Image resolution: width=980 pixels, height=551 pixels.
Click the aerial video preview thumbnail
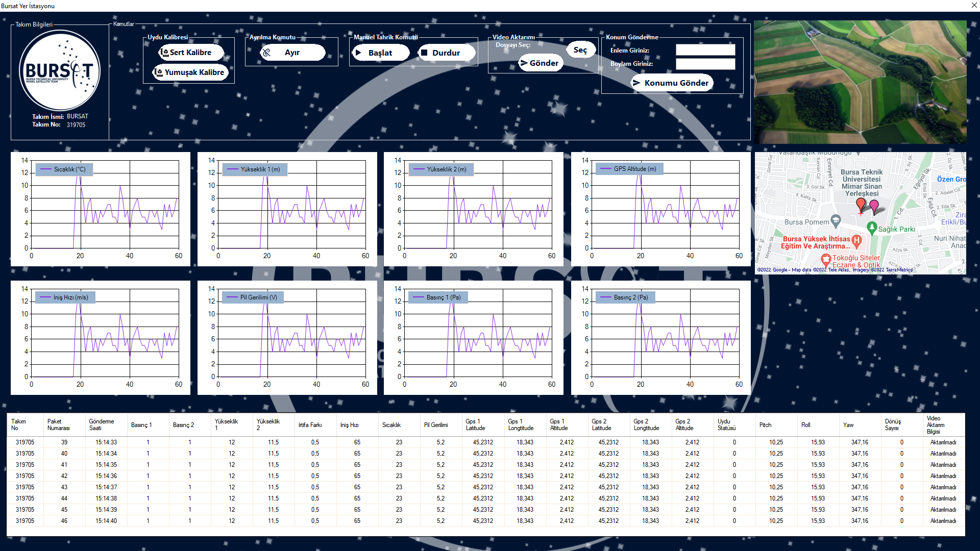click(860, 82)
